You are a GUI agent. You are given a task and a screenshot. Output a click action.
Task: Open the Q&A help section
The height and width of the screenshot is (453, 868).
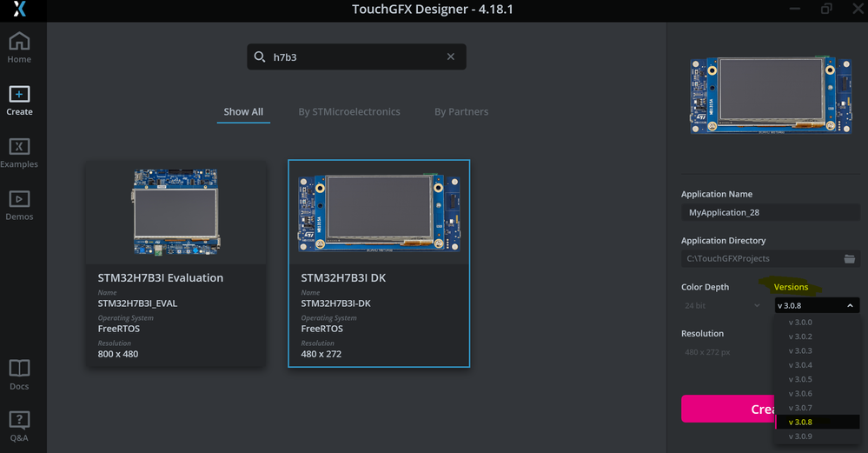point(19,426)
